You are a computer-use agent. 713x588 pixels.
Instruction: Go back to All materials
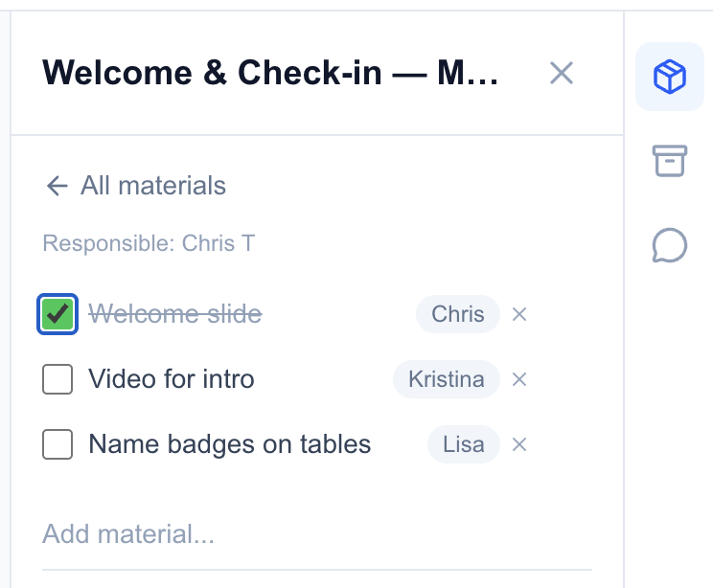[135, 186]
